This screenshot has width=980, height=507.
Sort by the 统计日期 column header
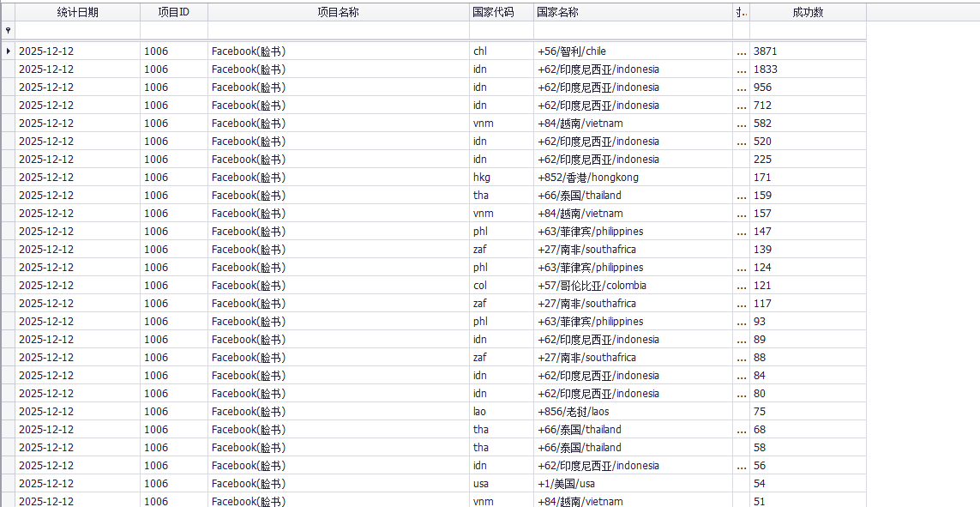pos(77,12)
